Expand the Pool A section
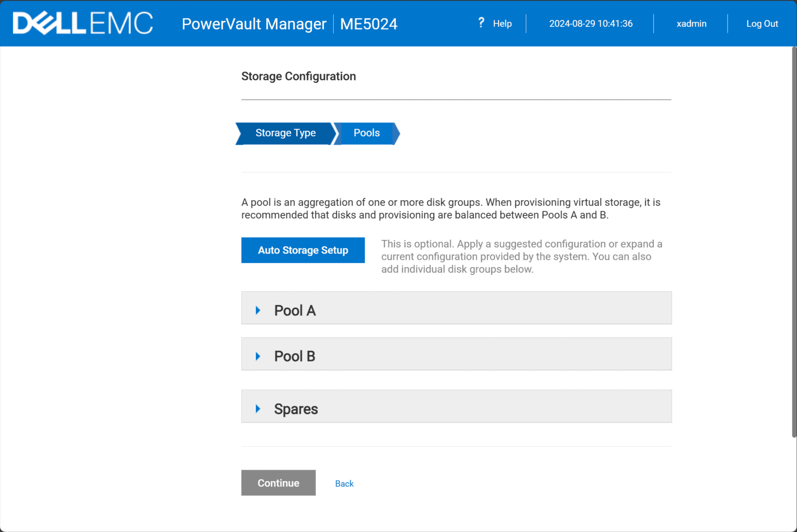The height and width of the screenshot is (532, 797). pyautogui.click(x=295, y=310)
